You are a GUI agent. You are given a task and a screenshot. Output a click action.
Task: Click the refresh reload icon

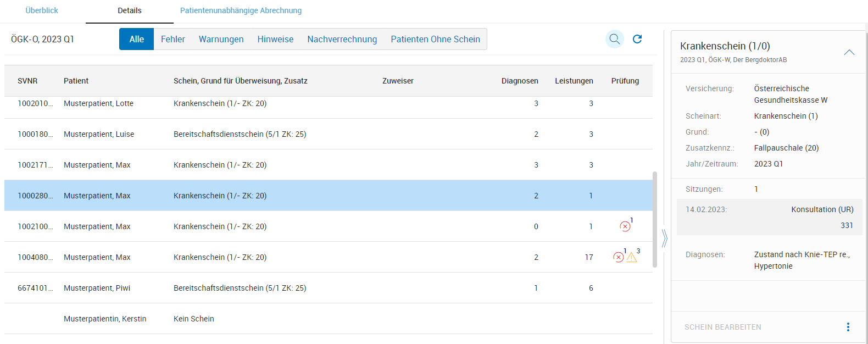637,39
